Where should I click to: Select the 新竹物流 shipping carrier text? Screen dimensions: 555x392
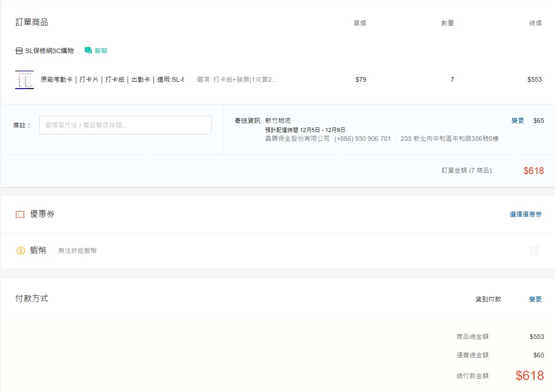coord(278,121)
